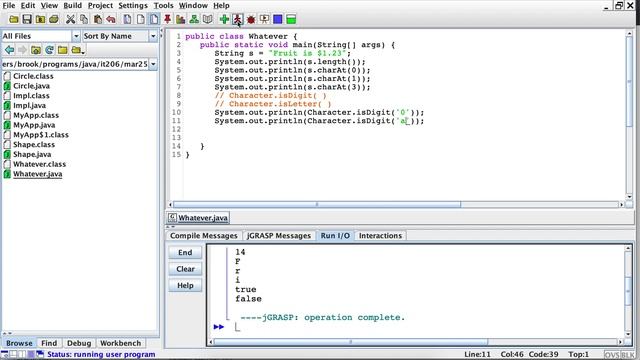Viewport: 640px width, 360px height.
Task: Select Whatever.class in the file list
Action: pyautogui.click(x=39, y=164)
